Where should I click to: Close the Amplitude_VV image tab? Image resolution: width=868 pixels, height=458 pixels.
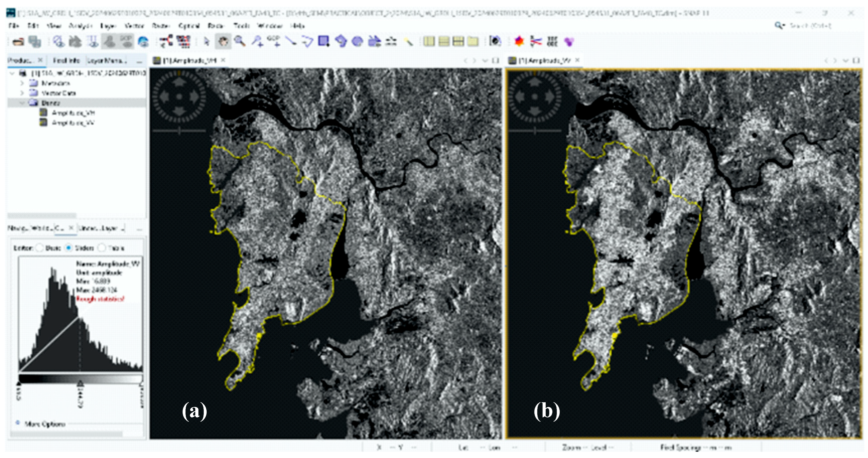click(x=577, y=60)
